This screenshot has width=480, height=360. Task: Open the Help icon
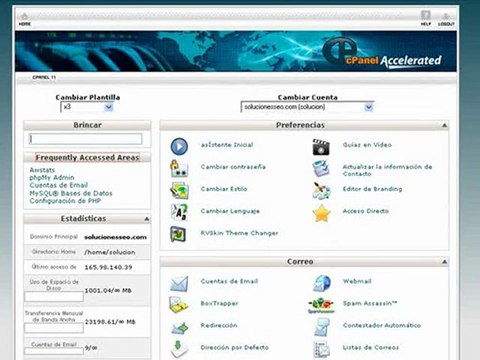tap(426, 15)
